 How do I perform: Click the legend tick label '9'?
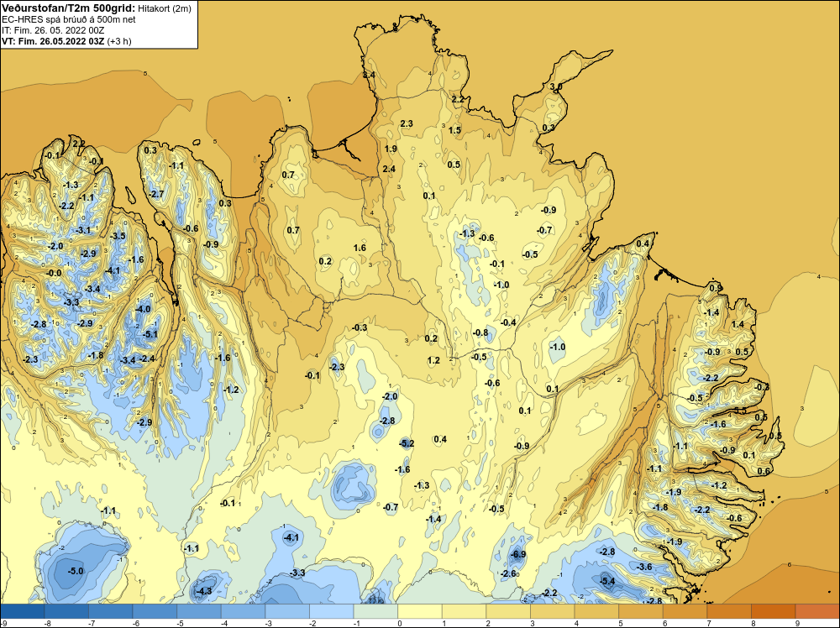point(797,624)
